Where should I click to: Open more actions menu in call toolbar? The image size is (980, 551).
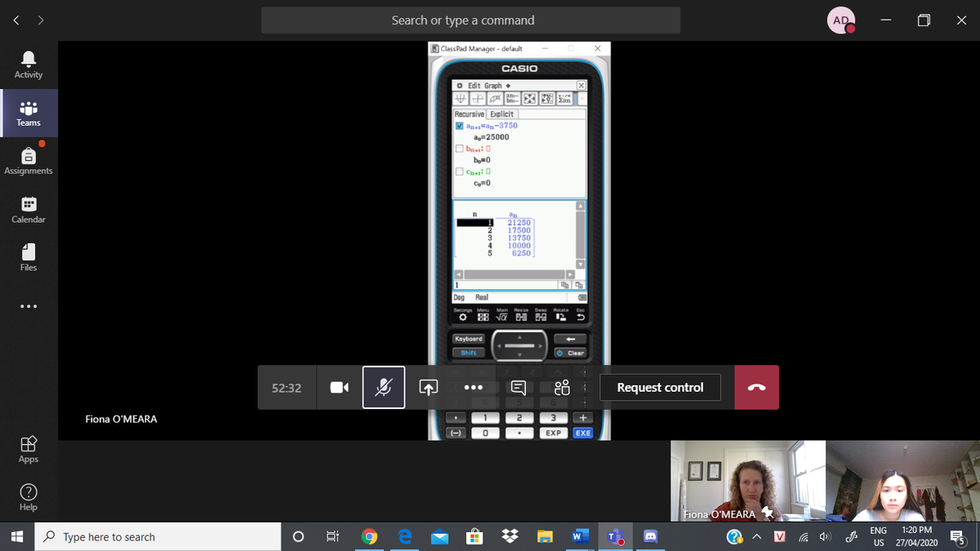click(x=474, y=388)
